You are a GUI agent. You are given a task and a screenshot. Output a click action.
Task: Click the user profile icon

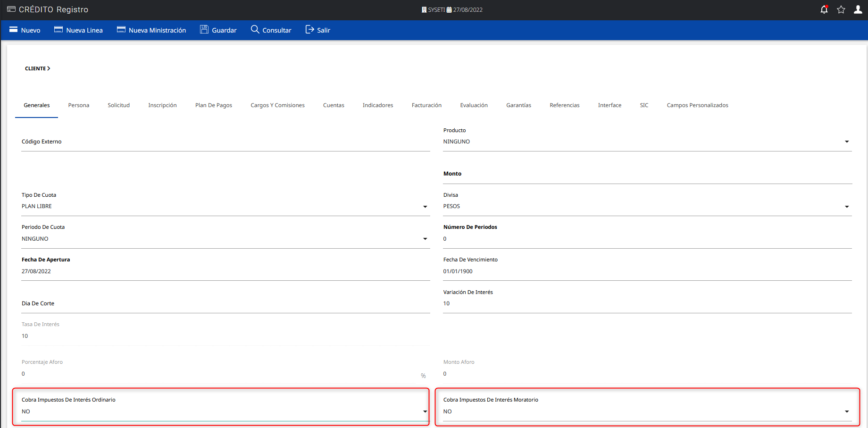858,9
